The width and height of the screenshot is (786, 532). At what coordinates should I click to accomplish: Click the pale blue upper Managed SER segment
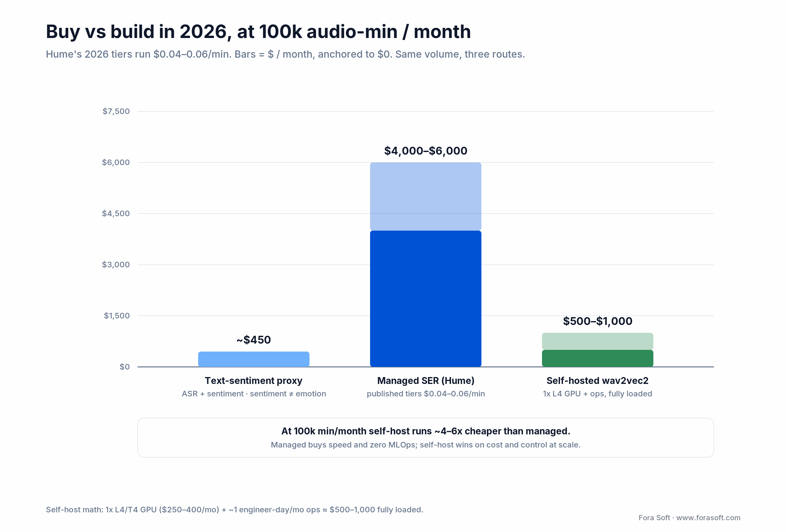click(425, 197)
